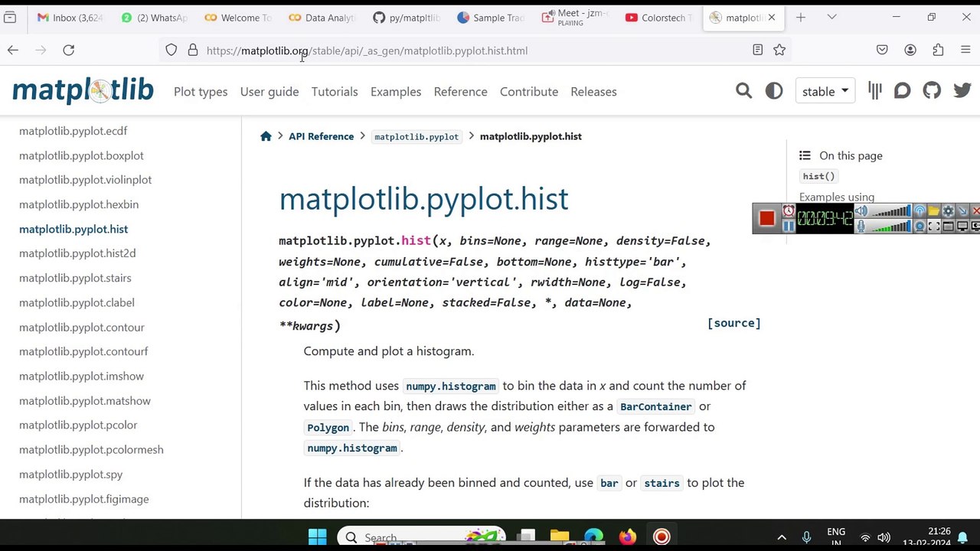980x551 pixels.
Task: Click the taskbar Search box
Action: point(423,537)
